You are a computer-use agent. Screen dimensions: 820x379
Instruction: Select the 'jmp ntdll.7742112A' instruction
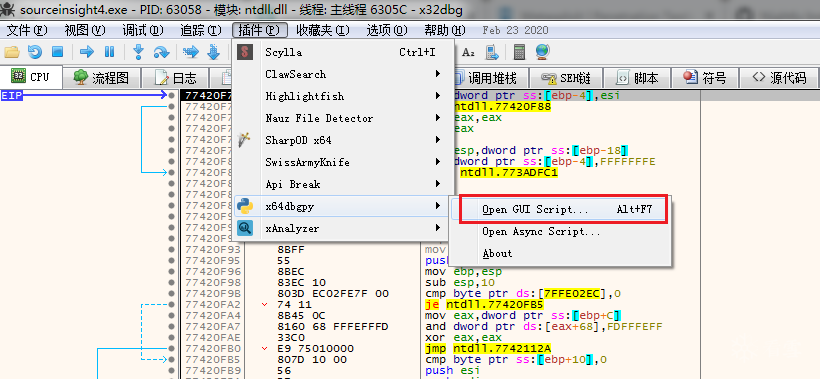point(487,348)
